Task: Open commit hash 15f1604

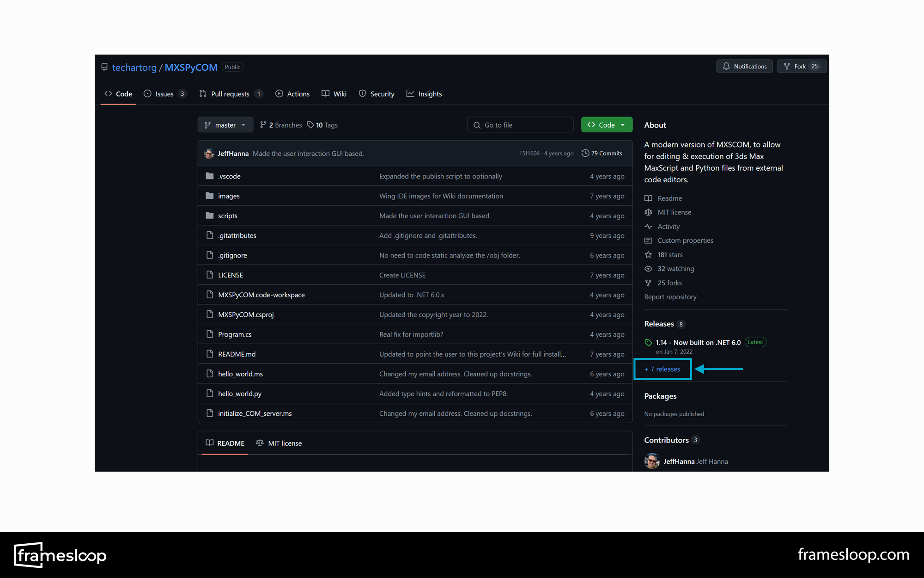Action: 529,154
